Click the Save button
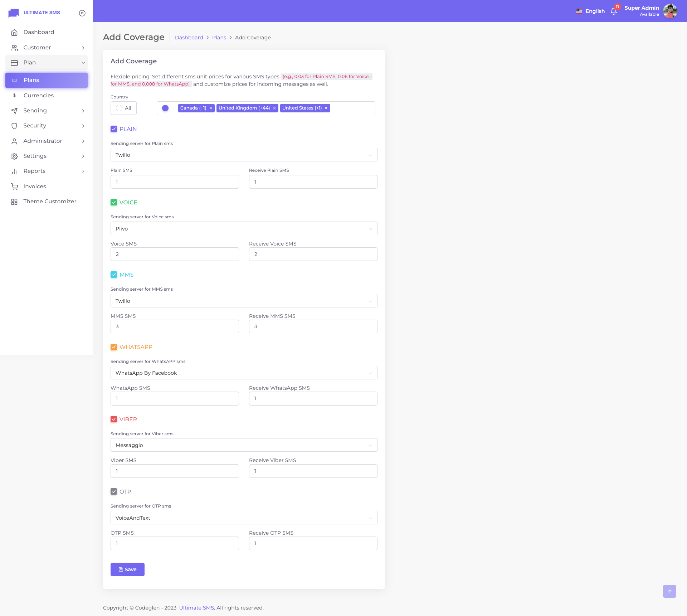Image resolution: width=687 pixels, height=616 pixels. [127, 569]
